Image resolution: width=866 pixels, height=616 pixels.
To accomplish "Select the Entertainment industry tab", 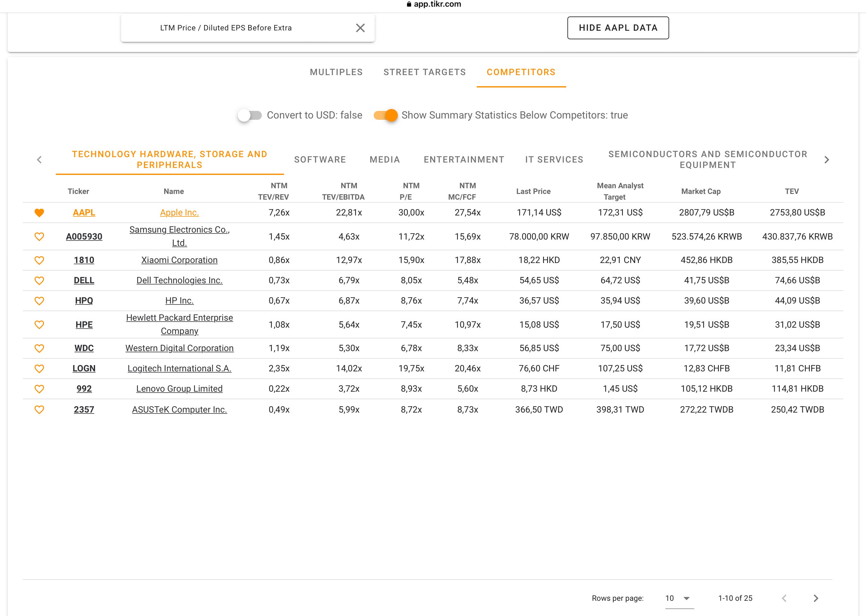I will [x=464, y=160].
